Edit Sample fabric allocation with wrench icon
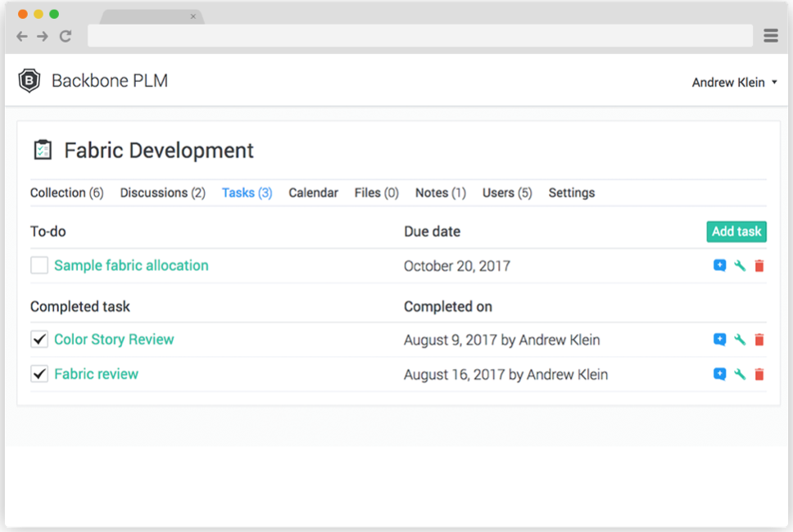 pyautogui.click(x=740, y=265)
